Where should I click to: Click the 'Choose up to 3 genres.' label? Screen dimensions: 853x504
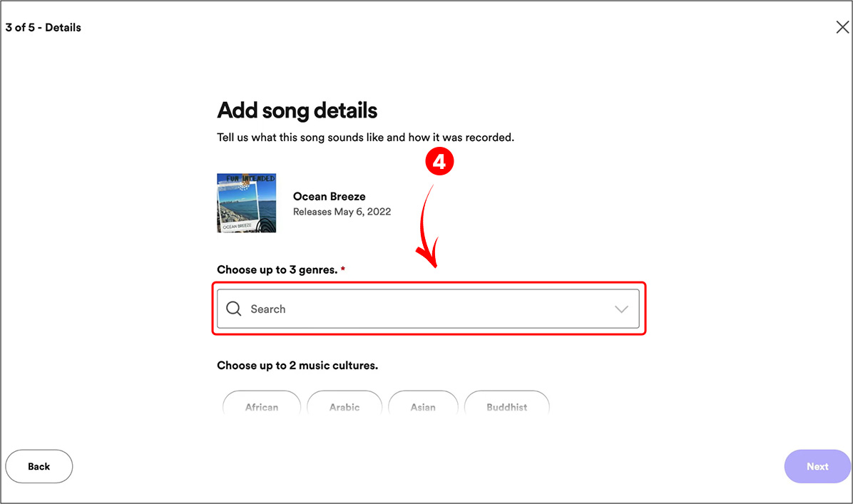[277, 269]
